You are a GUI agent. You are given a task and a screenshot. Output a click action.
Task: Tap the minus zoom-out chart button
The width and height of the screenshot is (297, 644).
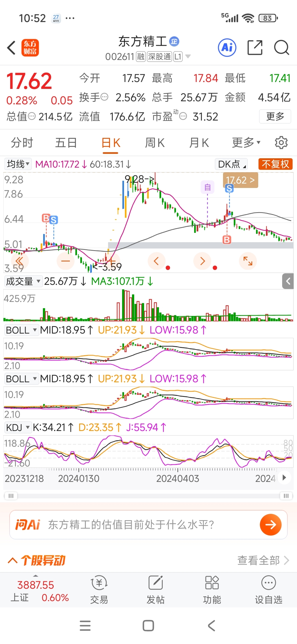point(65,261)
